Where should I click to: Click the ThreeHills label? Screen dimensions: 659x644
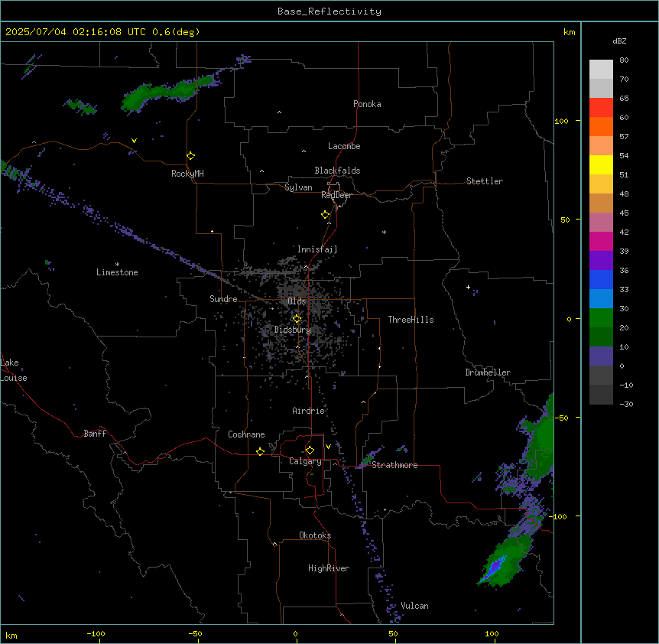(411, 320)
